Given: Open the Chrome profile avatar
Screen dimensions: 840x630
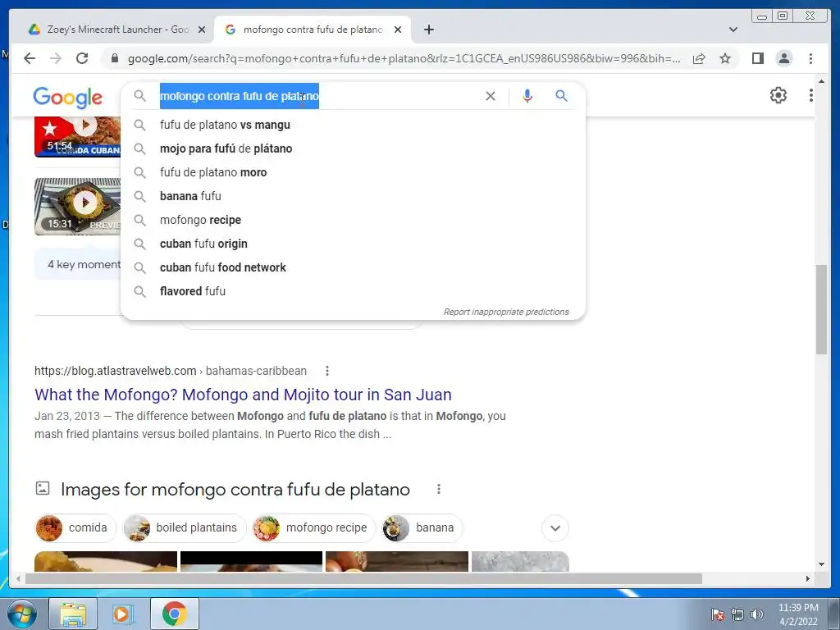Looking at the screenshot, I should tap(784, 58).
